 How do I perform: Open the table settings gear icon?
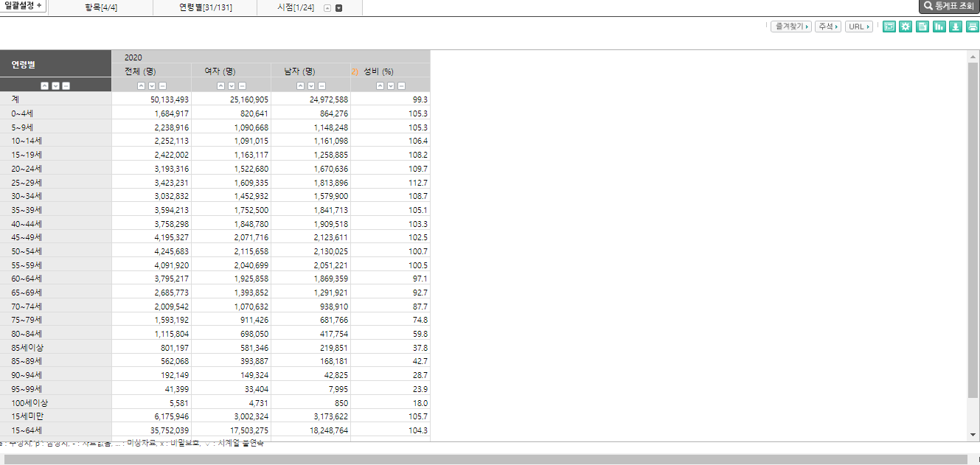pos(906,27)
